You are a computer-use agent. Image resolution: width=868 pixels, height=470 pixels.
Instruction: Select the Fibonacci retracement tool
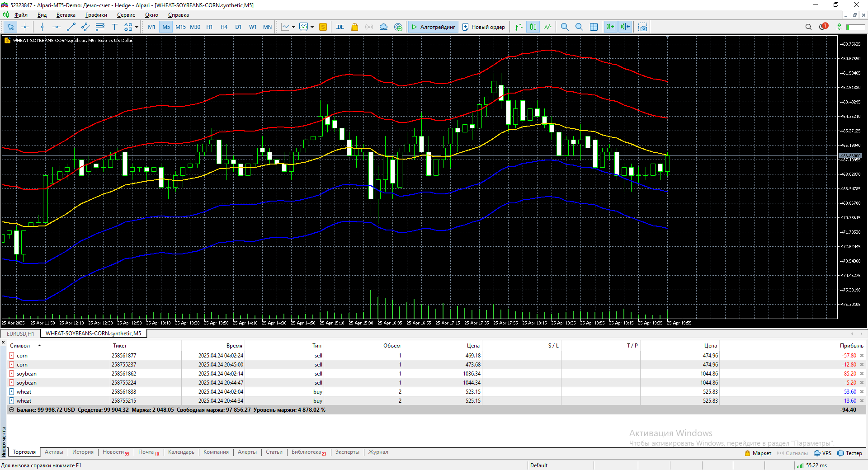point(100,27)
